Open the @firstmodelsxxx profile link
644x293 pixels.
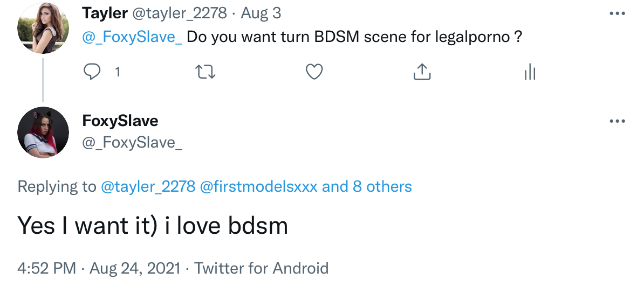(258, 187)
